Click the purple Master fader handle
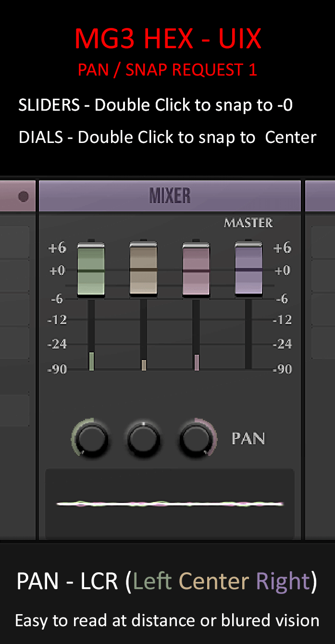 point(248,270)
